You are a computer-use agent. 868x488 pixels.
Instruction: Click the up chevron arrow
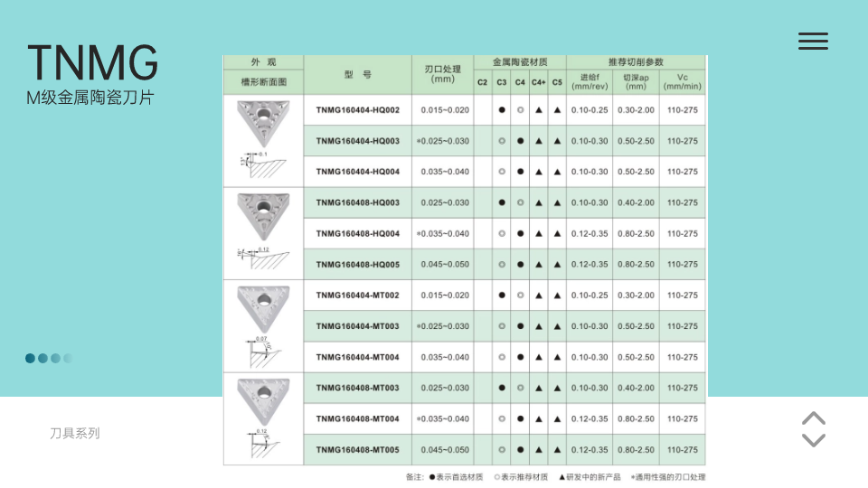click(x=814, y=418)
